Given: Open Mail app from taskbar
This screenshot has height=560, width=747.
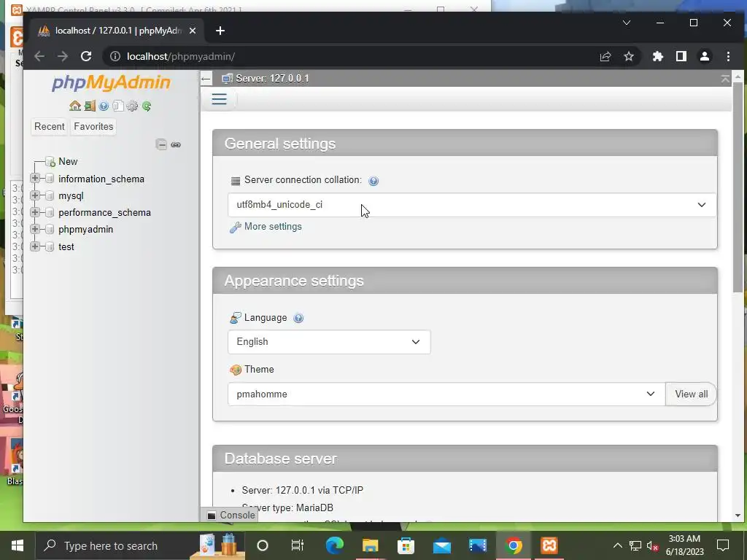Looking at the screenshot, I should click(441, 545).
